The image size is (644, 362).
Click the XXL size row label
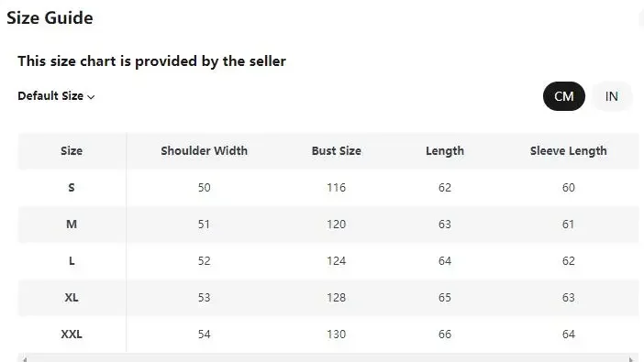coord(72,335)
